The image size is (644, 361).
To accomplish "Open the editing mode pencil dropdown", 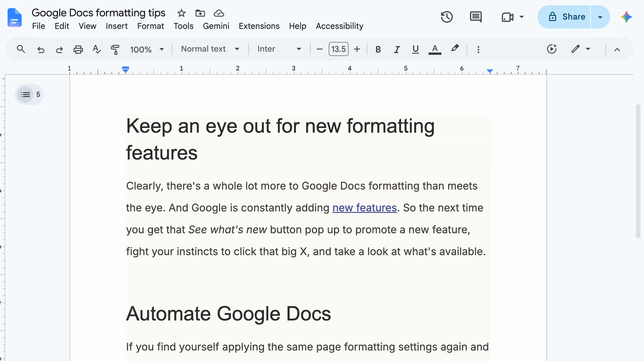I will (x=581, y=49).
